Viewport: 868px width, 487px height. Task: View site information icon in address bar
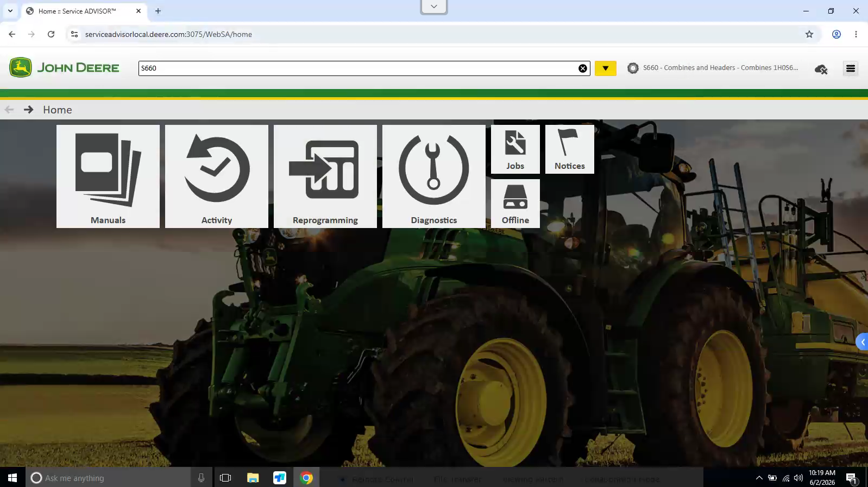74,34
